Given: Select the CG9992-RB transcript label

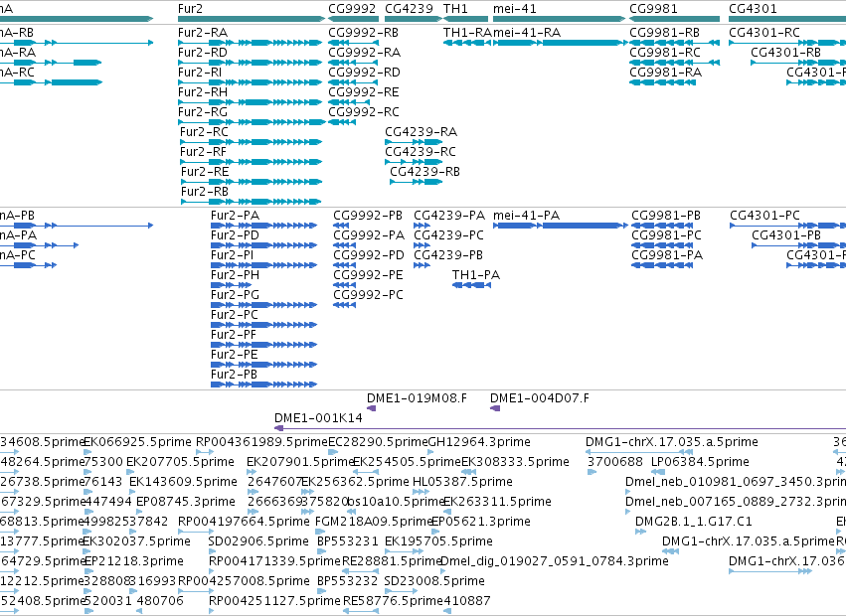Looking at the screenshot, I should click(363, 33).
